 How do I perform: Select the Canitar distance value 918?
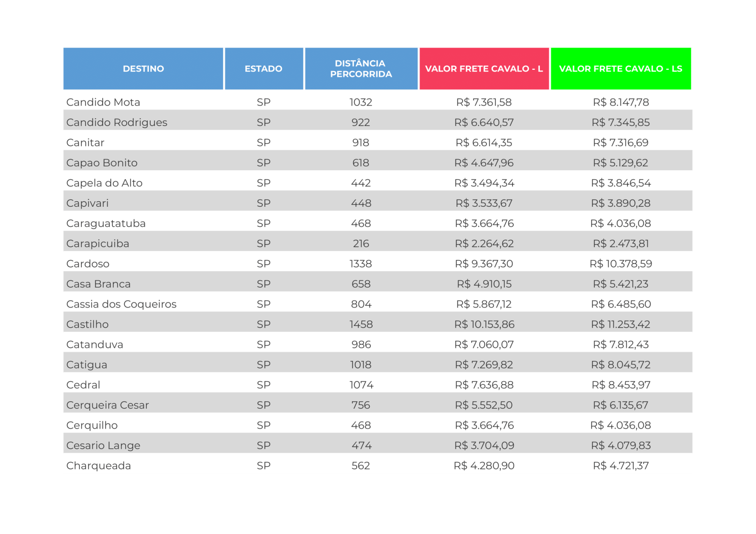(361, 143)
